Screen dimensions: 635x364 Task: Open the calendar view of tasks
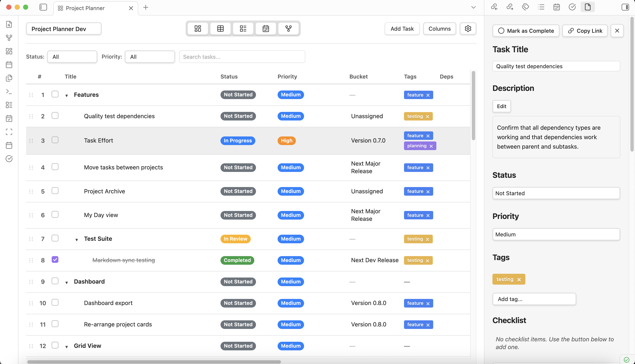point(266,29)
